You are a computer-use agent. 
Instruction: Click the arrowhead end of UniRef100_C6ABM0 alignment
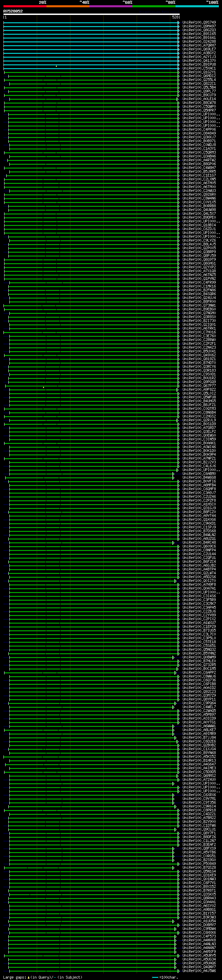coord(173,474)
